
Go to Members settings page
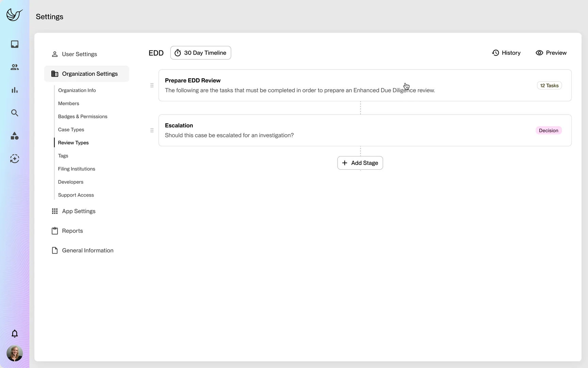[x=68, y=104]
